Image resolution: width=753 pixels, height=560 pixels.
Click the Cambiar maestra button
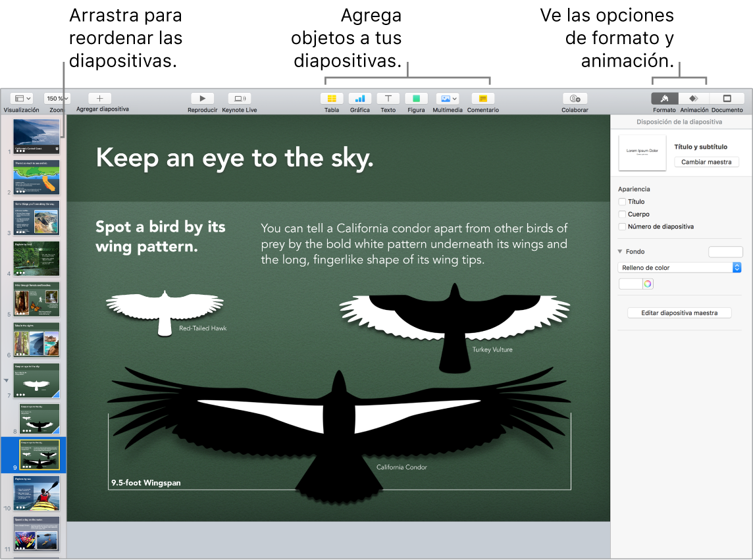[x=706, y=161]
